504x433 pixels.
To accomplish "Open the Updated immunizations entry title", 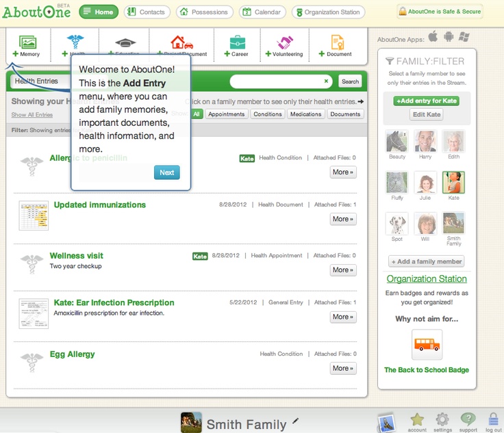I will click(x=100, y=205).
